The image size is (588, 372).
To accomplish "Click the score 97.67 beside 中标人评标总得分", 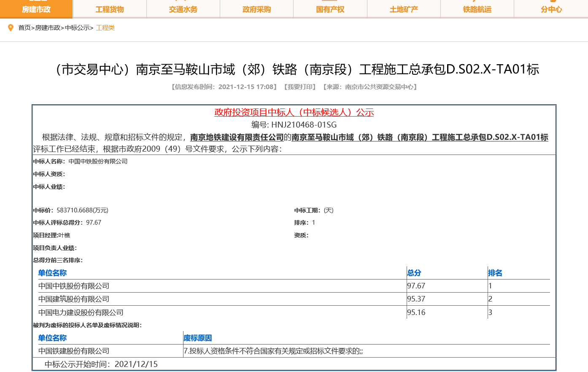I will point(94,223).
